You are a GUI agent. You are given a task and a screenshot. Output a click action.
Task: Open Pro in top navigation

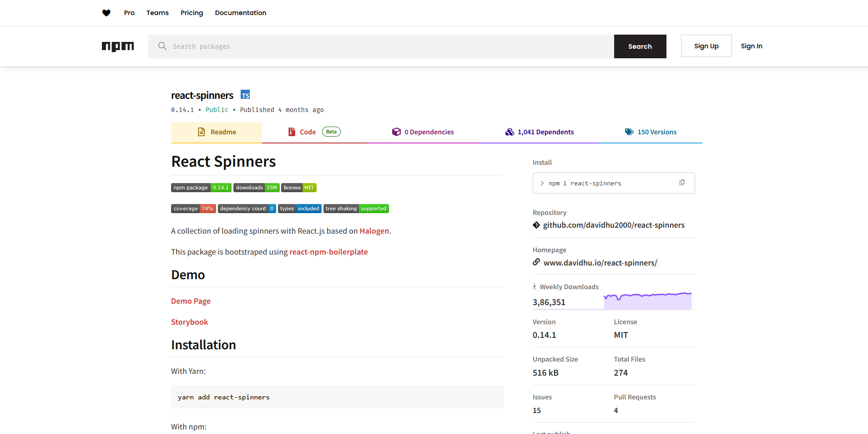point(129,13)
